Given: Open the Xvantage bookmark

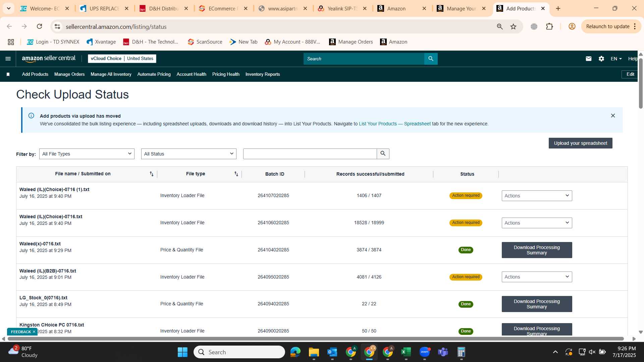Looking at the screenshot, I should pos(101,42).
